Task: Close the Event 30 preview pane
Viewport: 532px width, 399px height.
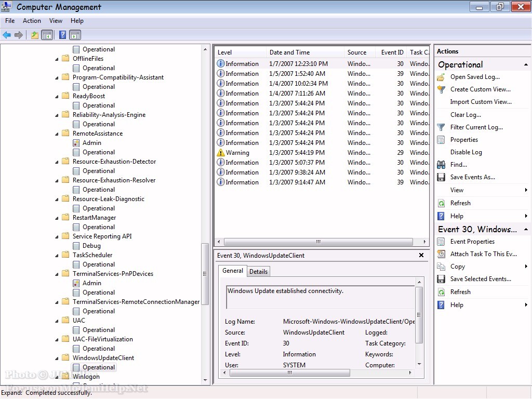Action: (x=421, y=255)
